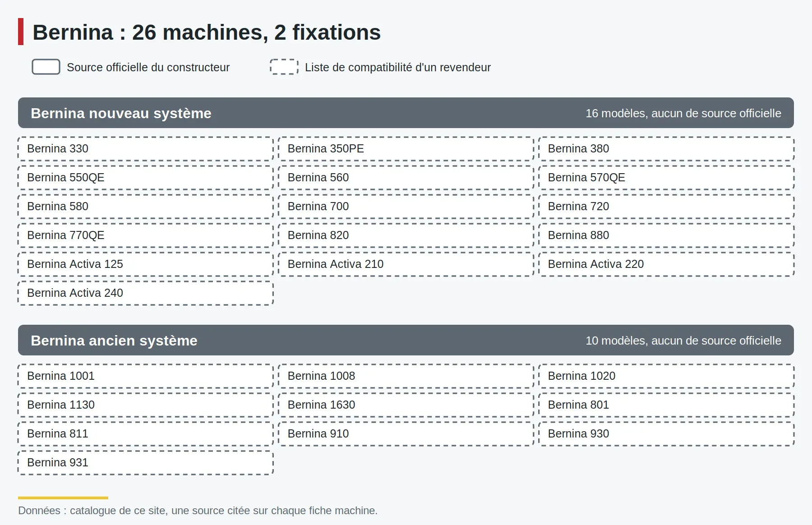Open the Bernina 880 card
This screenshot has width=812, height=525.
(666, 235)
